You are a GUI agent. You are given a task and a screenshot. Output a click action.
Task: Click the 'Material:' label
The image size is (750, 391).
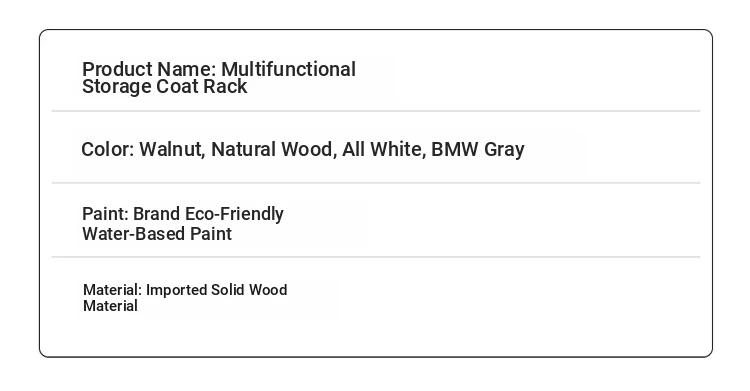[112, 290]
